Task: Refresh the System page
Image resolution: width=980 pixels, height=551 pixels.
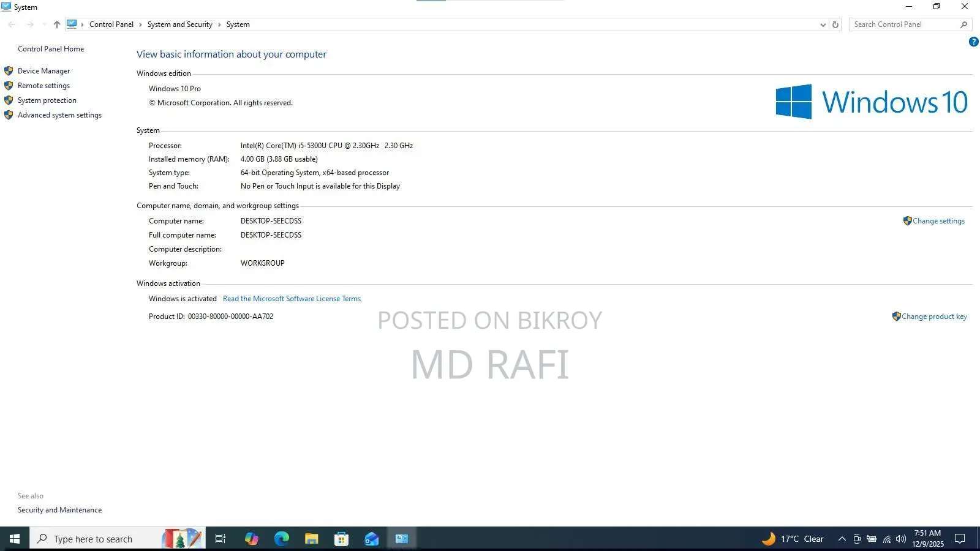Action: (x=835, y=24)
